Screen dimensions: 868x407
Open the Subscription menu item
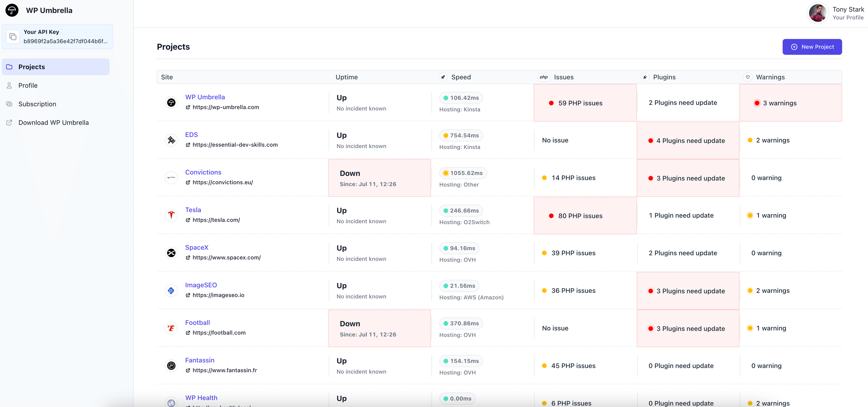coord(37,104)
